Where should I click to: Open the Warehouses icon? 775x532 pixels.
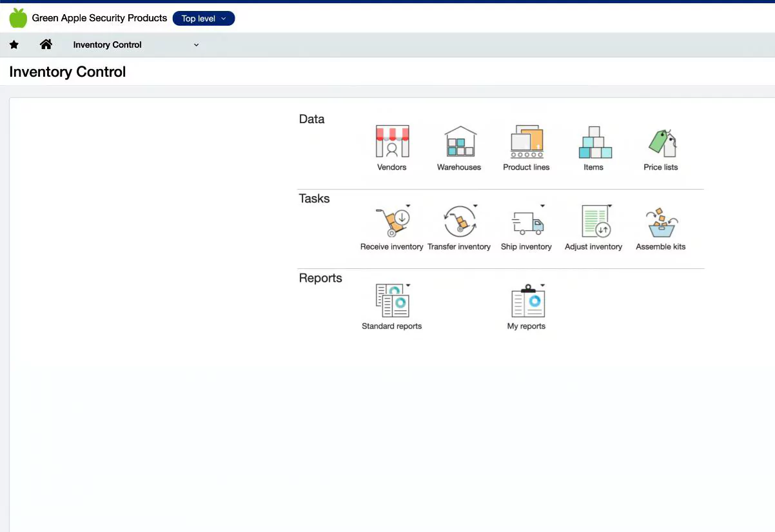tap(459, 142)
